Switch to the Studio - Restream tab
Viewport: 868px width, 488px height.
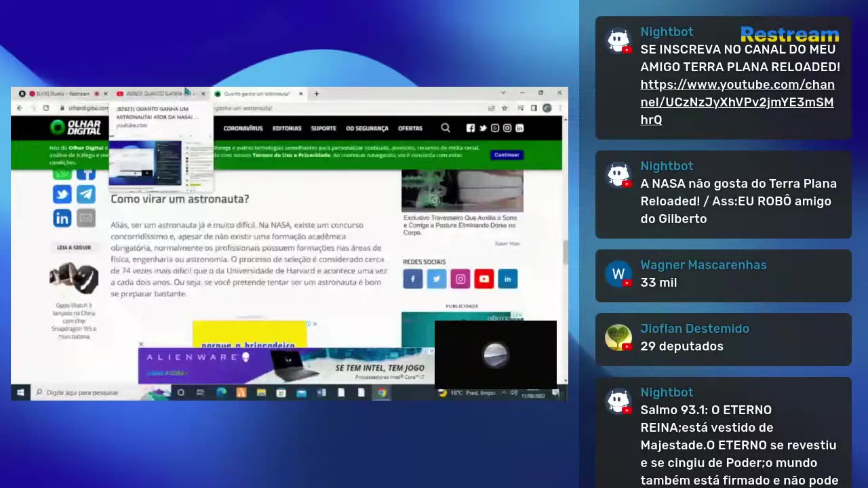(x=62, y=94)
